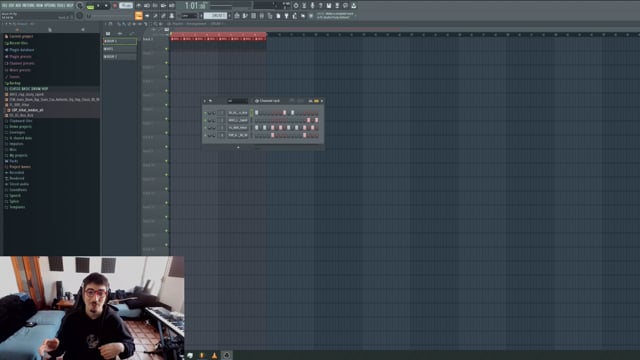640x360 pixels.
Task: Expand the Plugin database folder
Action: click(21, 50)
